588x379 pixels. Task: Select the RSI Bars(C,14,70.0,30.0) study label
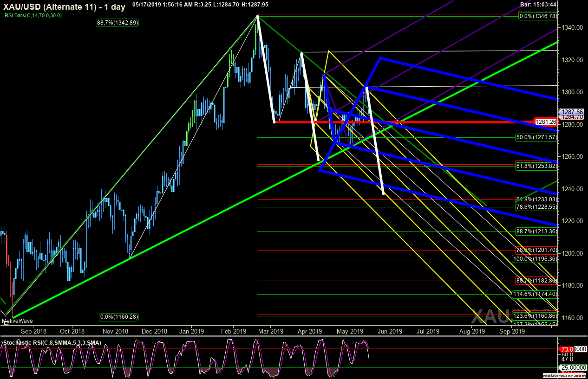pos(33,15)
